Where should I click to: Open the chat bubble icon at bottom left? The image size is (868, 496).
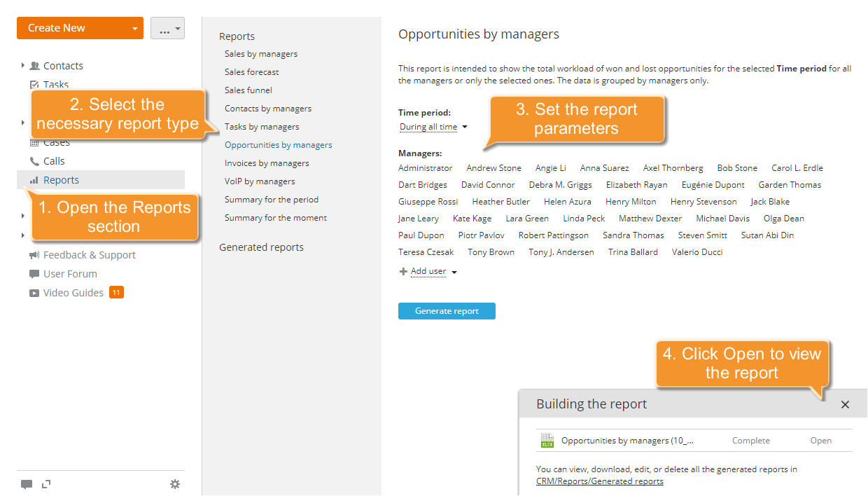click(27, 484)
